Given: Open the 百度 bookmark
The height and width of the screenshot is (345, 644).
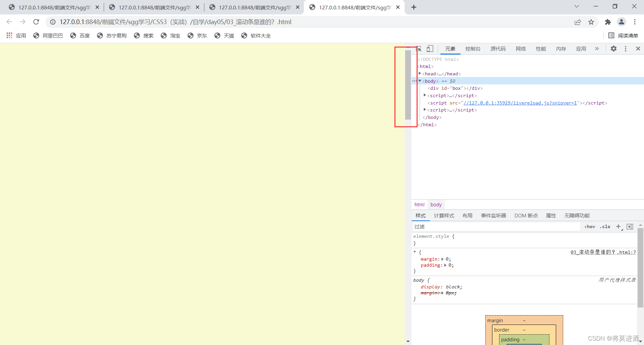Looking at the screenshot, I should pyautogui.click(x=80, y=36).
